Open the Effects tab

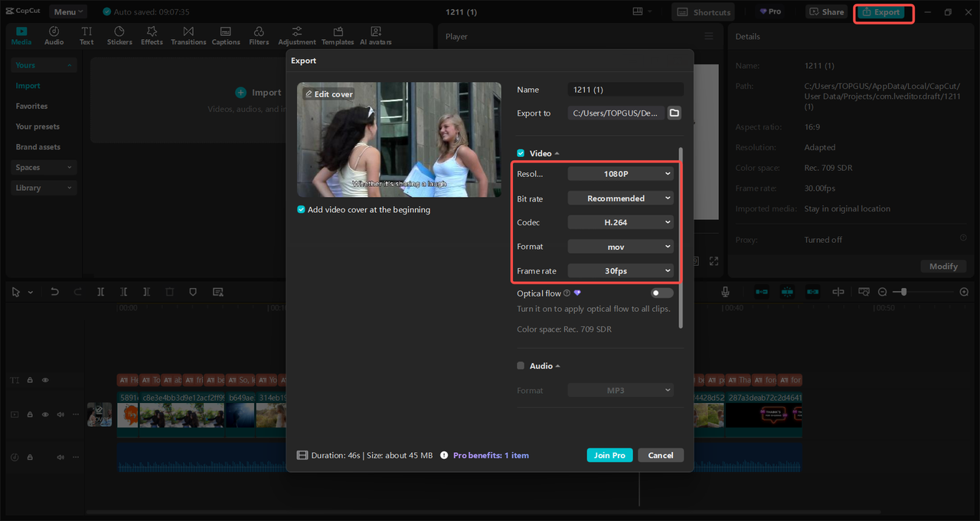point(152,35)
